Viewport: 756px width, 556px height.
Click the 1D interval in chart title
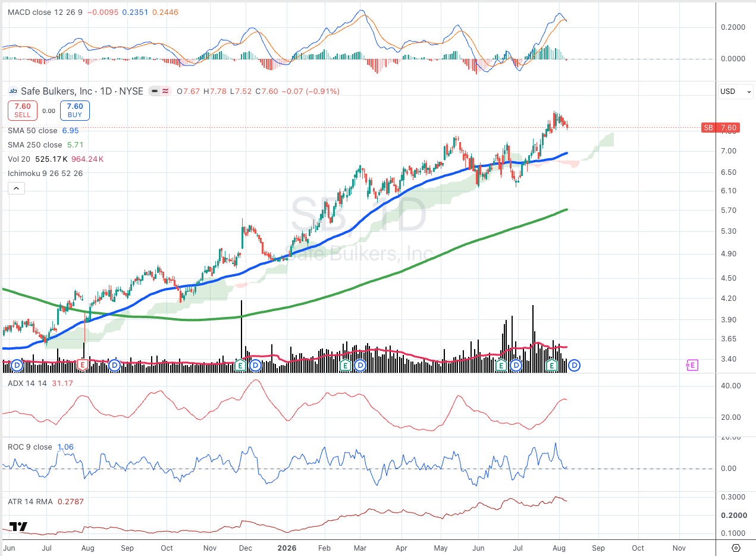(105, 91)
